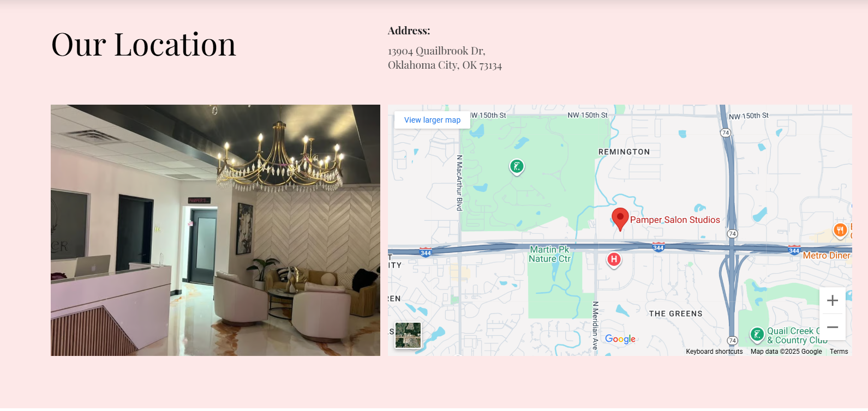The image size is (868, 411).
Task: Open the View larger map link
Action: click(x=432, y=120)
